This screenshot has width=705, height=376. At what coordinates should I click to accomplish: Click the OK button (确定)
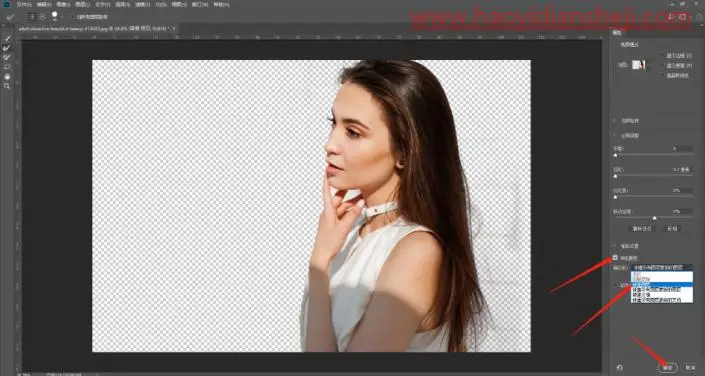pos(668,368)
